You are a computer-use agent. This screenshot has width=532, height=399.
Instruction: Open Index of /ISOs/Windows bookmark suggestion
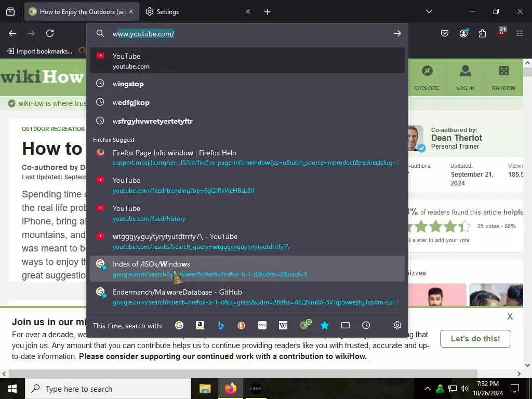coord(247,269)
